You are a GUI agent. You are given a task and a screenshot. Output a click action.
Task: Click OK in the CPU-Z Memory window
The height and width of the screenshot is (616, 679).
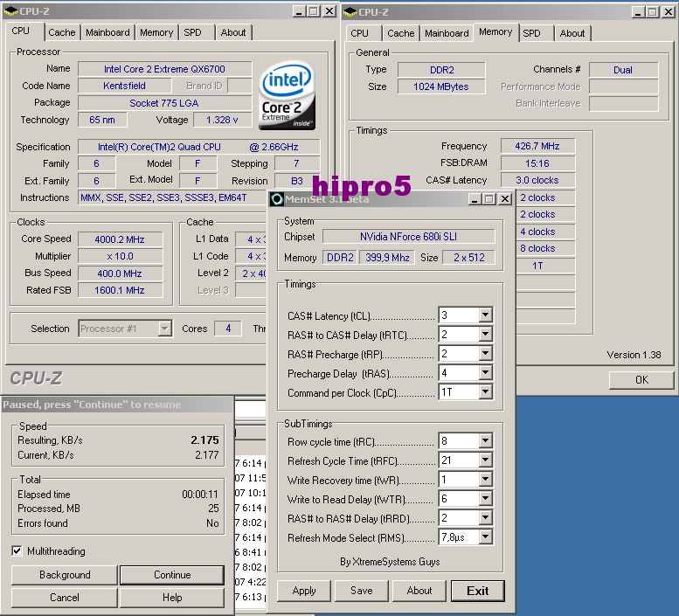click(641, 379)
